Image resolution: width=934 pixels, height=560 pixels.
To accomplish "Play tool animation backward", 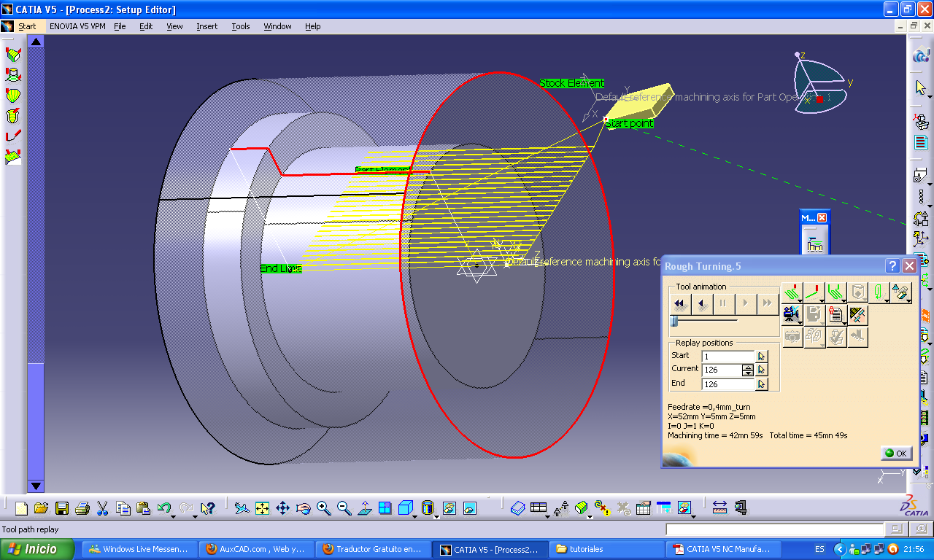I will click(701, 303).
